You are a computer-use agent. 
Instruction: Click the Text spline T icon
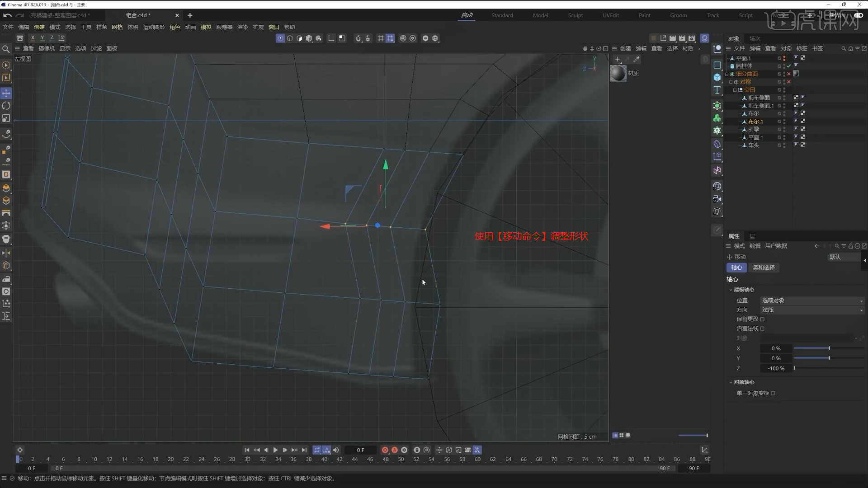pyautogui.click(x=717, y=90)
